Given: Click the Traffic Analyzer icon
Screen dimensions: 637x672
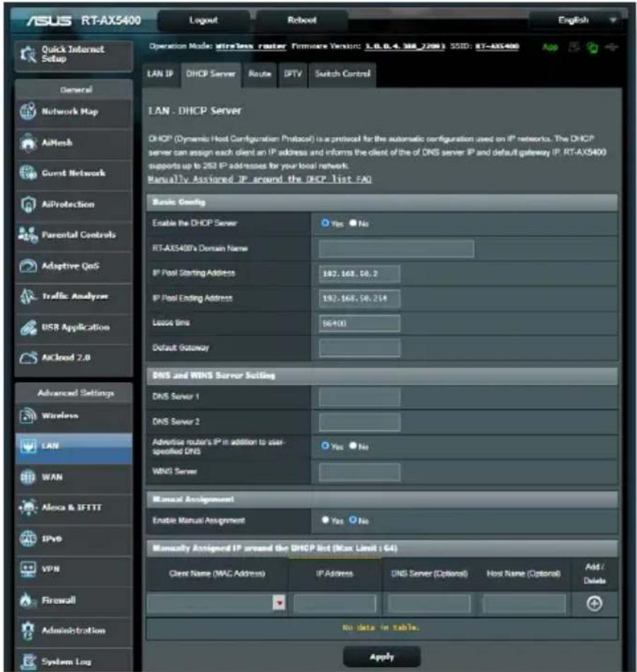Looking at the screenshot, I should point(28,296).
